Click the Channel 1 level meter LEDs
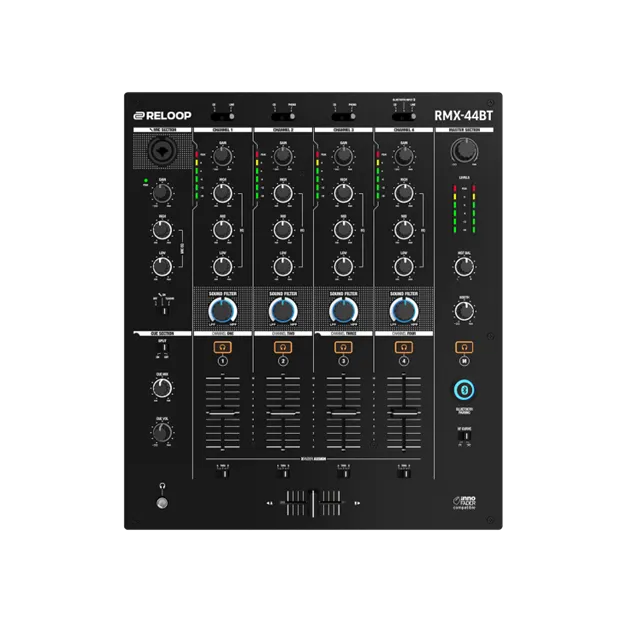 [197, 175]
